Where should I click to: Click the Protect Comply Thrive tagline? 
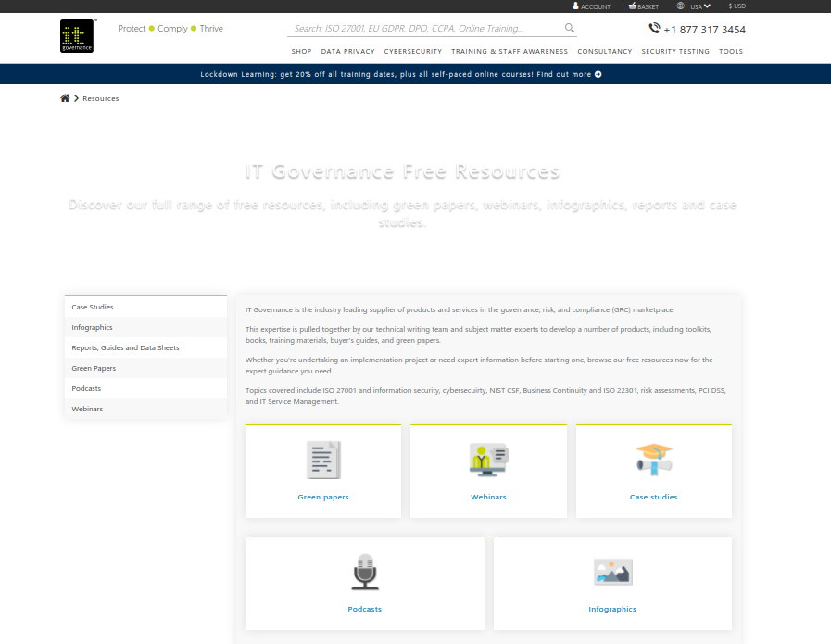coord(170,29)
